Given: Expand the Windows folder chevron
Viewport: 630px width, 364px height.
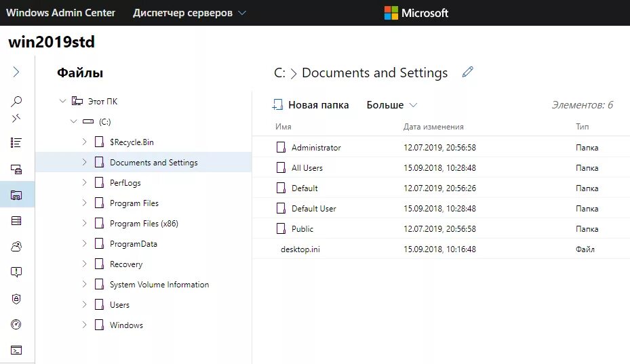Looking at the screenshot, I should pos(84,325).
